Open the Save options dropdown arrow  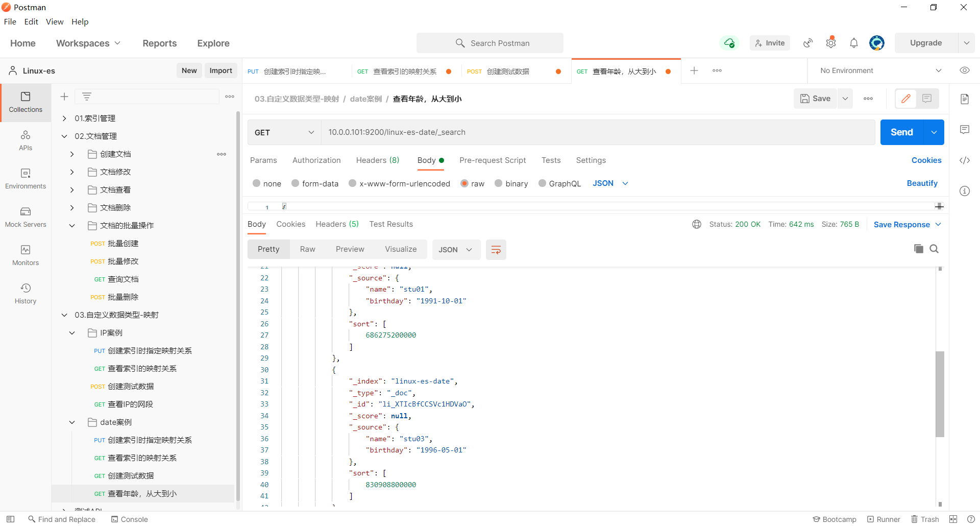pos(845,99)
